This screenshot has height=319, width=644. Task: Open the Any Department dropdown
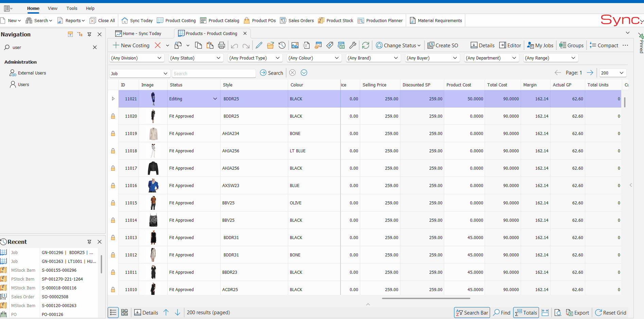[492, 58]
